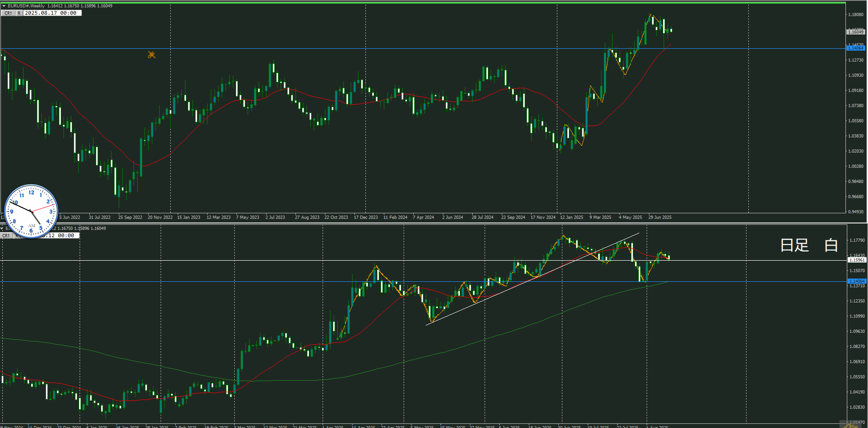Click the 27 Aug 2023 time axis label
The image size is (868, 428).
point(307,217)
